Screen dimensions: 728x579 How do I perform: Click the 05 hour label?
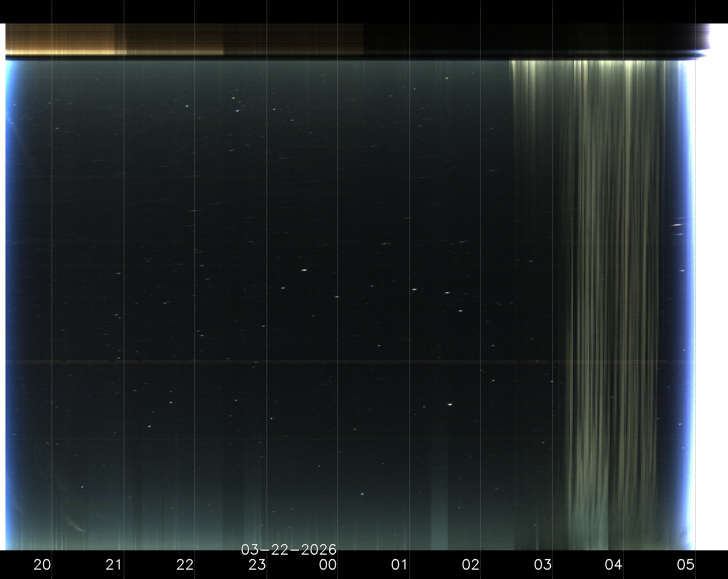click(686, 564)
